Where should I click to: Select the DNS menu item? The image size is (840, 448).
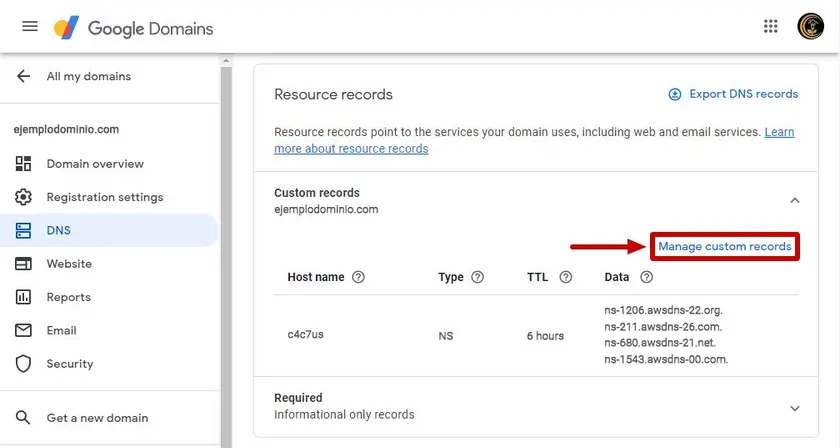(x=109, y=230)
